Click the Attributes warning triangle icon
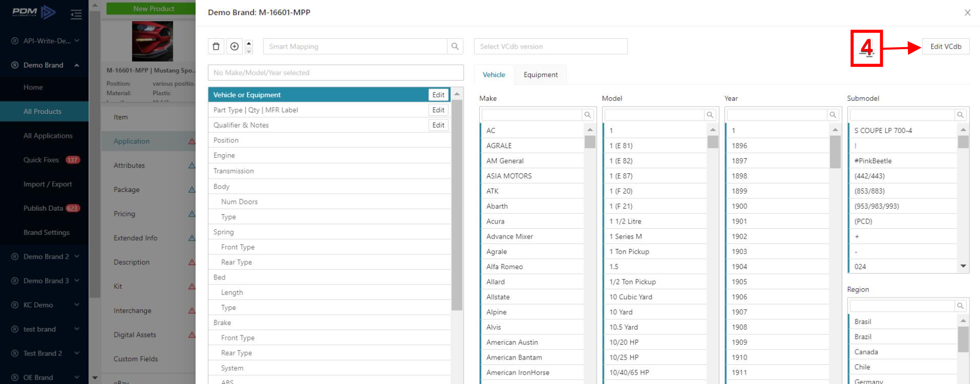Screen dimensions: 980x384 pyautogui.click(x=191, y=166)
